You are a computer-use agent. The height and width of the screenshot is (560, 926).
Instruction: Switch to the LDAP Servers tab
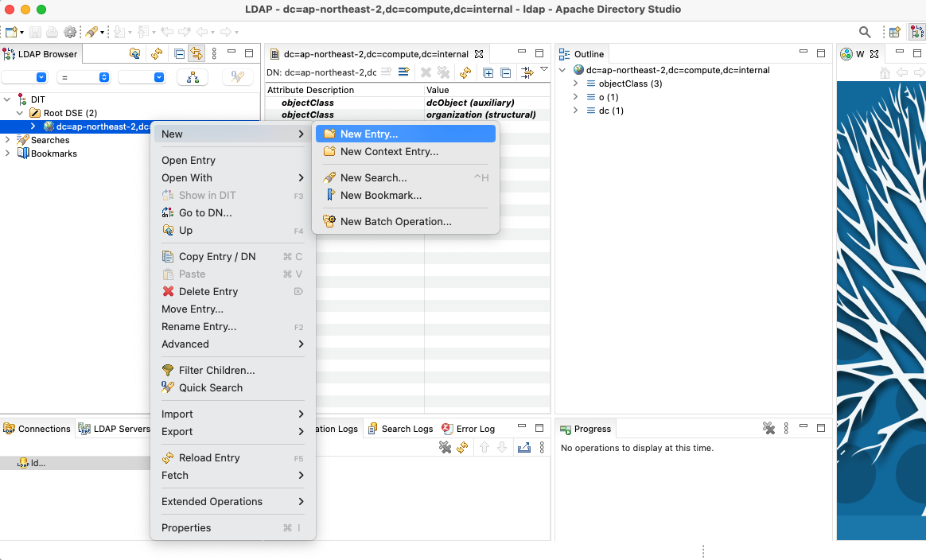coord(115,429)
